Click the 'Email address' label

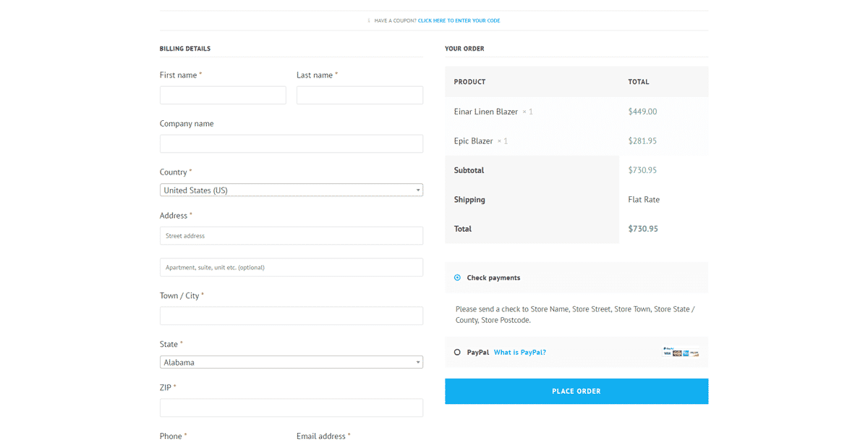pos(322,436)
